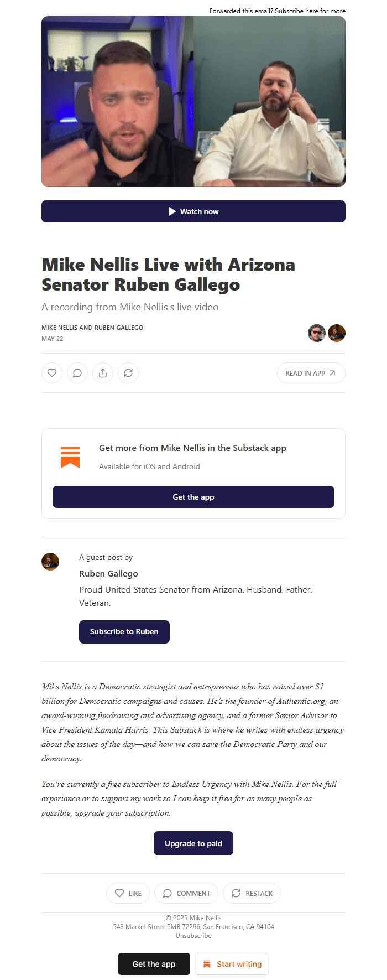Select the play icon on Watch now
Image resolution: width=387 pixels, height=980 pixels.
[172, 211]
